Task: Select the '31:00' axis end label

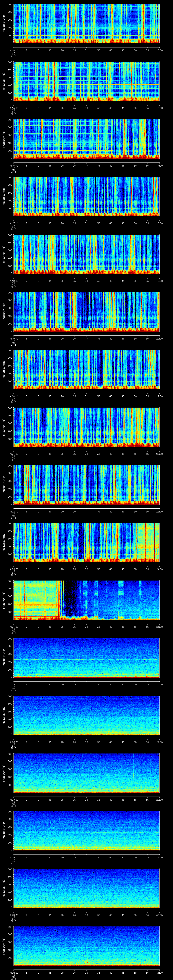Action: click(x=159, y=972)
